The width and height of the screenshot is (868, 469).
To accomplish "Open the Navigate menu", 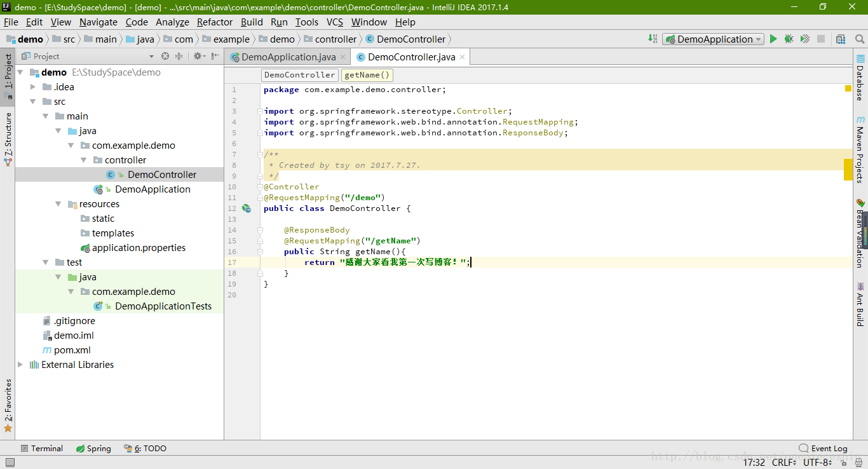I will [x=98, y=22].
